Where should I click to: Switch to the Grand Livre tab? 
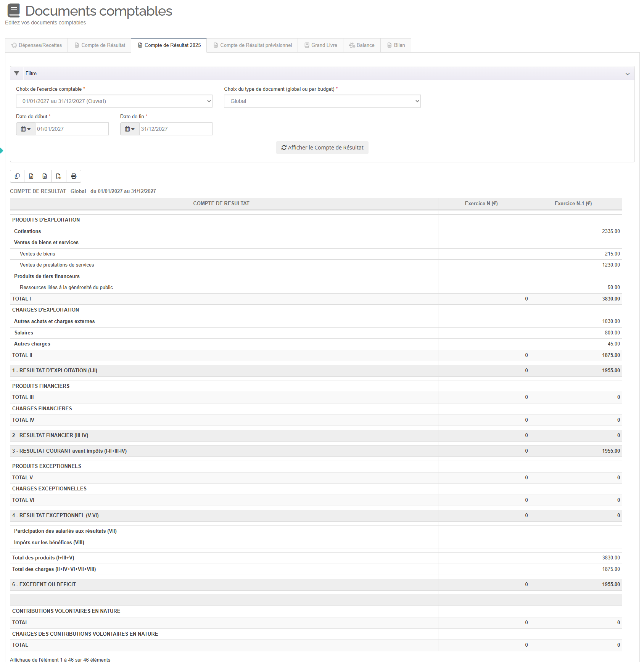[320, 45]
